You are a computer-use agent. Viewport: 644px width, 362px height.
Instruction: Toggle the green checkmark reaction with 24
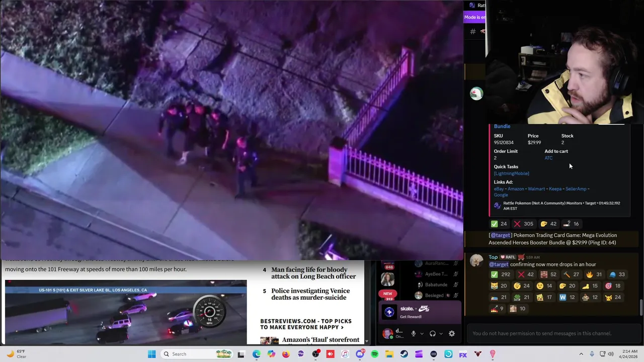[x=499, y=224]
